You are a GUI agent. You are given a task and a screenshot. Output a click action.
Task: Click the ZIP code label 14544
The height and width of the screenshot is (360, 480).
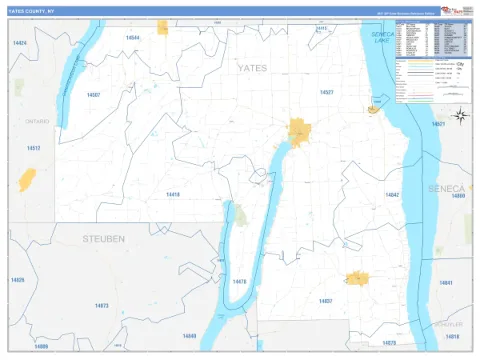133,38
